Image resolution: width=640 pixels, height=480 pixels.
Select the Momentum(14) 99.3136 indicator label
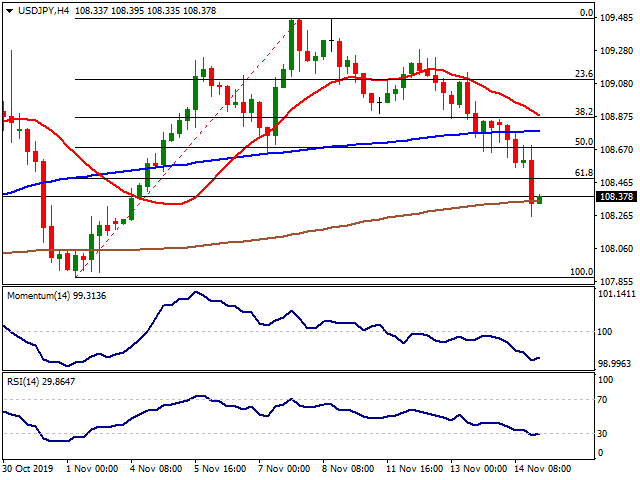[56, 296]
